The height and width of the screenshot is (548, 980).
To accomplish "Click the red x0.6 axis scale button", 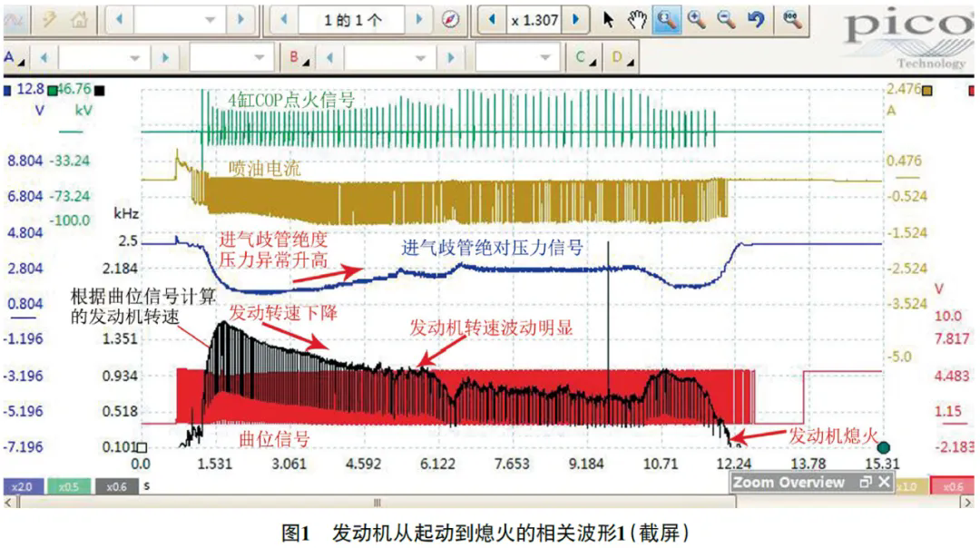I will point(953,486).
